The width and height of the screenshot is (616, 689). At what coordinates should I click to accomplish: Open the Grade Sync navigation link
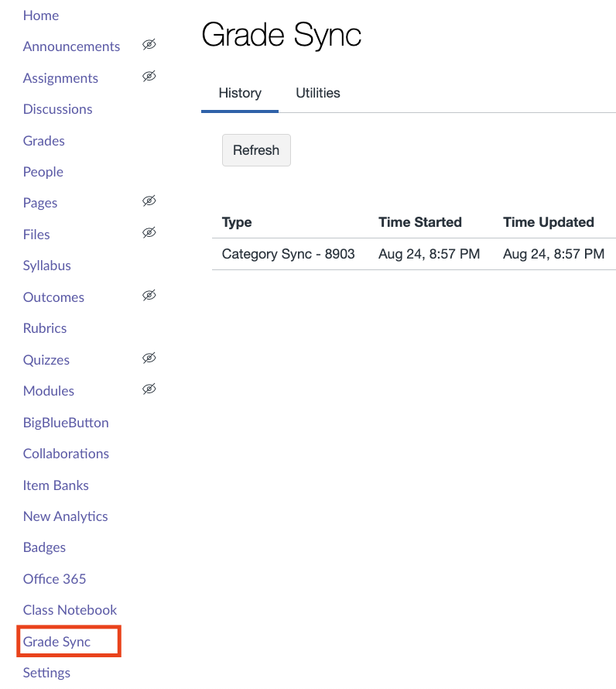[x=56, y=642]
